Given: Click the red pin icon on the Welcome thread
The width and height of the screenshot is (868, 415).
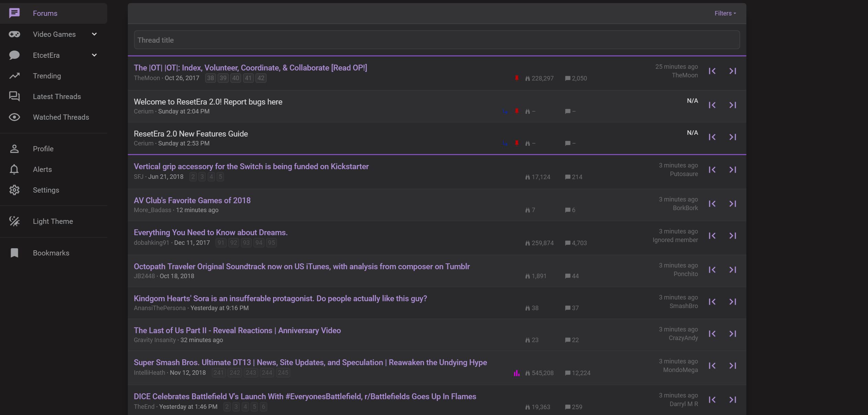Looking at the screenshot, I should tap(516, 111).
